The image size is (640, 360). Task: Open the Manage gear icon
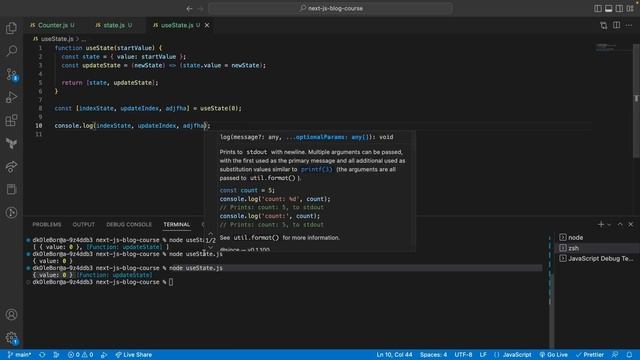tap(11, 338)
